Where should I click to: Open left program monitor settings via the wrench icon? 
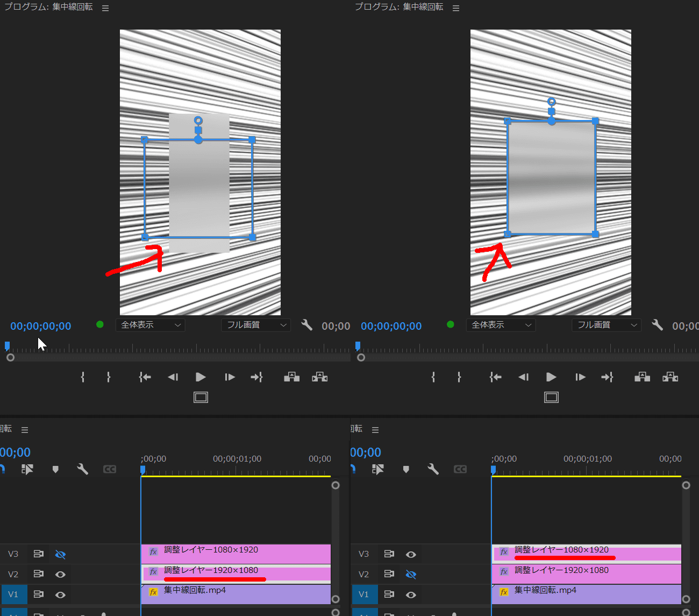(306, 325)
